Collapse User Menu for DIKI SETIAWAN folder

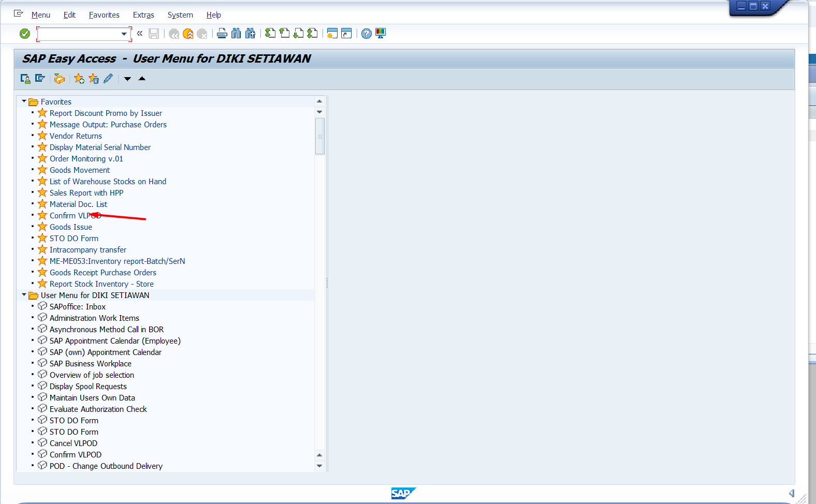pyautogui.click(x=24, y=295)
